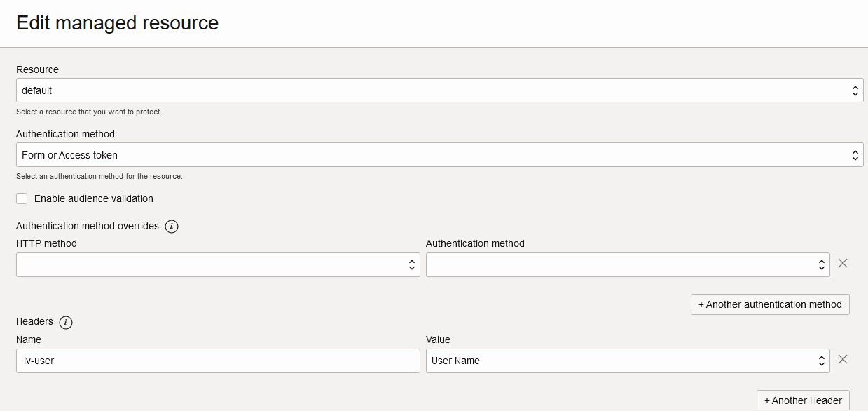This screenshot has height=411, width=868.
Task: Click the Edit managed resource heading
Action: click(118, 23)
